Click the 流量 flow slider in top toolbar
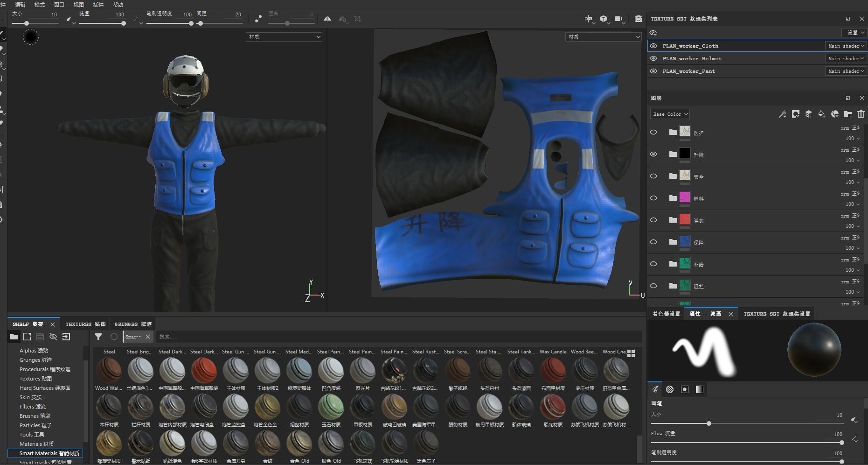The height and width of the screenshot is (465, 868). click(x=102, y=23)
